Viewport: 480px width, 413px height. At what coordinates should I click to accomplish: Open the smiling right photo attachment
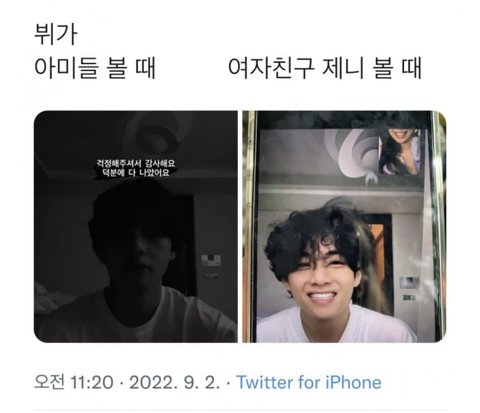(x=344, y=227)
